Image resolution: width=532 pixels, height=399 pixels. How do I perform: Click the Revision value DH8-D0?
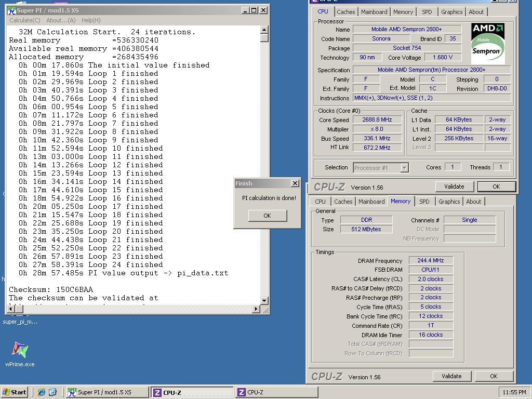pos(497,88)
